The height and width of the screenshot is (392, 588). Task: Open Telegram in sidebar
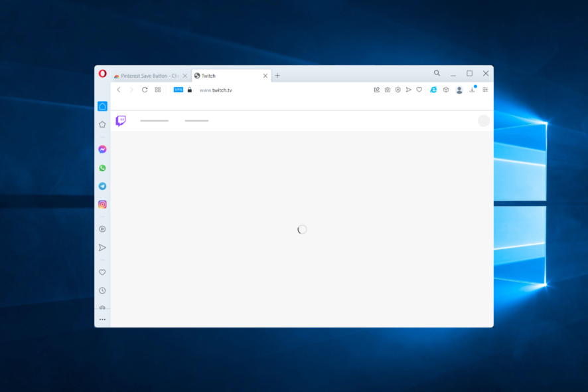[102, 186]
